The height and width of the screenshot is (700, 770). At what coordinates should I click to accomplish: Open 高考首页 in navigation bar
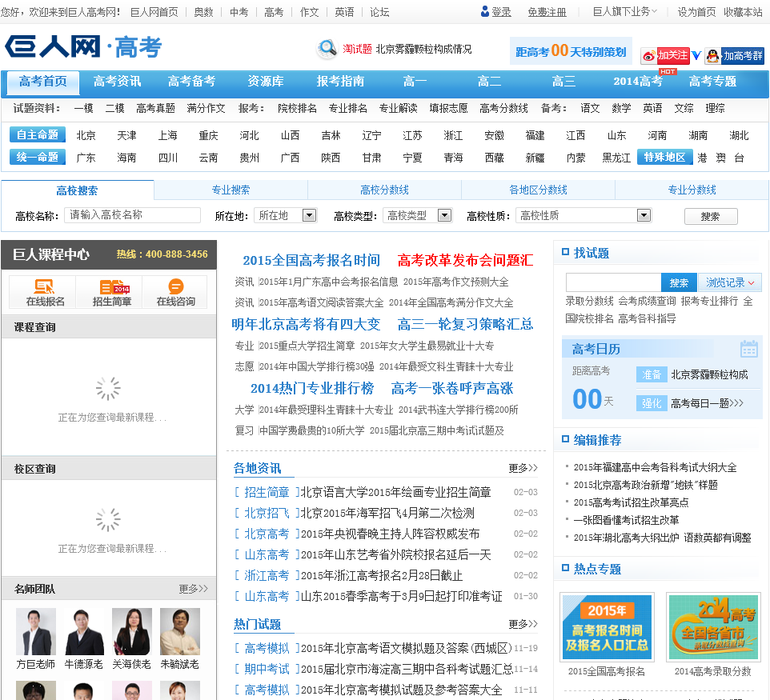[x=43, y=82]
